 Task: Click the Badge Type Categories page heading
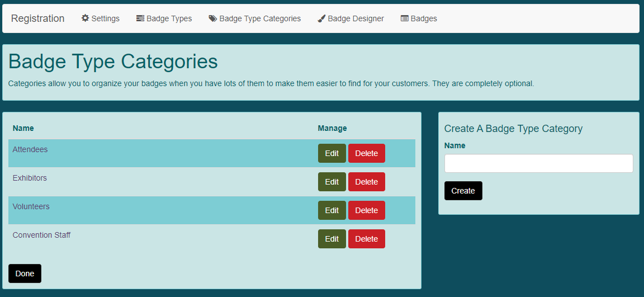113,62
